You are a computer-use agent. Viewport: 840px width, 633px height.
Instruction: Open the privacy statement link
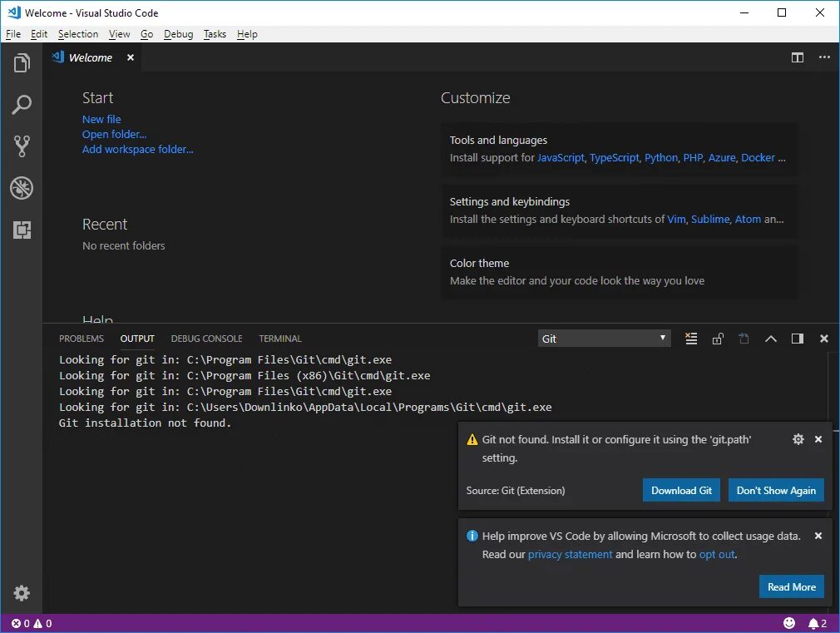tap(570, 554)
